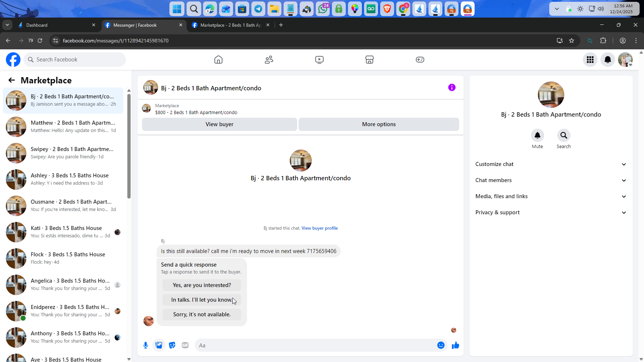Send quick reply 'Sorry, it's not available.'

(202, 314)
